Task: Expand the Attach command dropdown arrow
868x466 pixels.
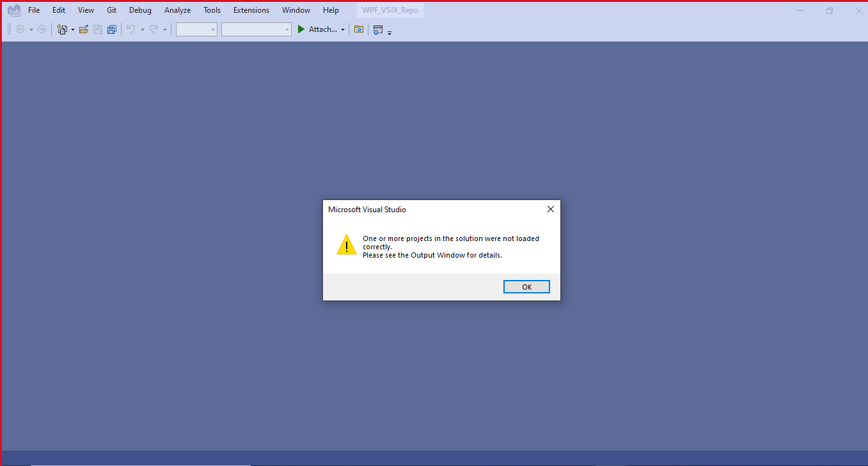Action: (343, 29)
